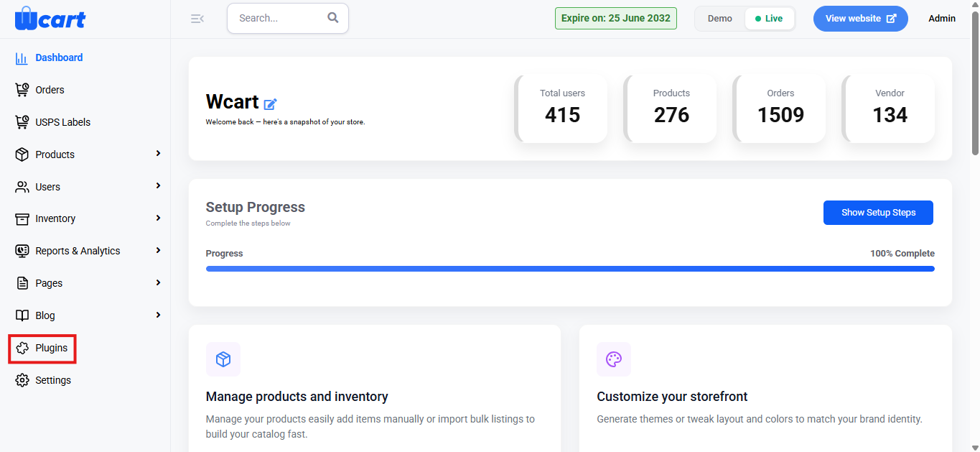Viewport: 980px width, 452px height.
Task: Click the setup progress bar
Action: coord(570,269)
